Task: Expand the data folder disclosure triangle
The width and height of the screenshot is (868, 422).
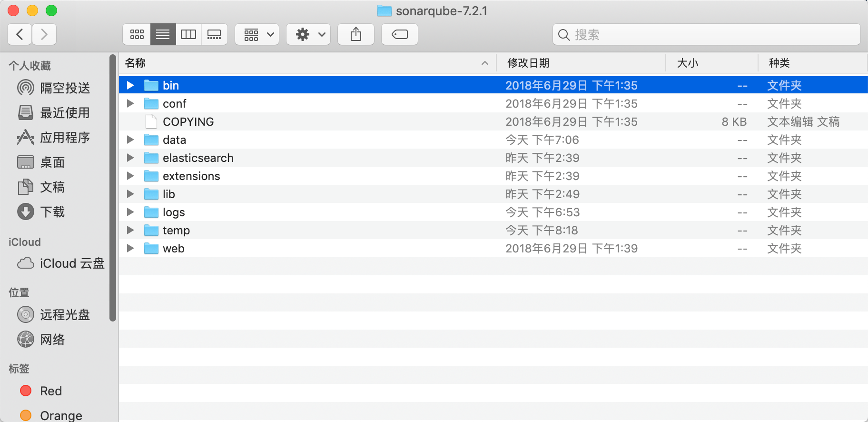Action: click(130, 140)
